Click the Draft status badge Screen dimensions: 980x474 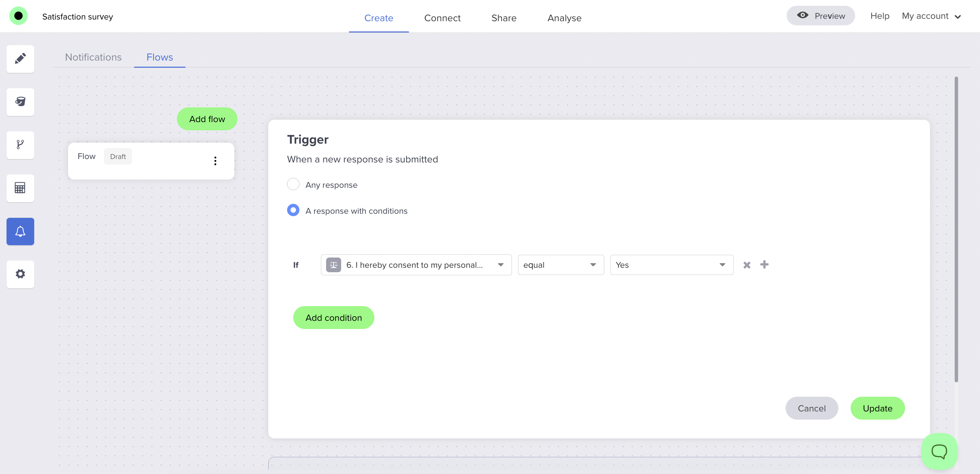tap(118, 156)
